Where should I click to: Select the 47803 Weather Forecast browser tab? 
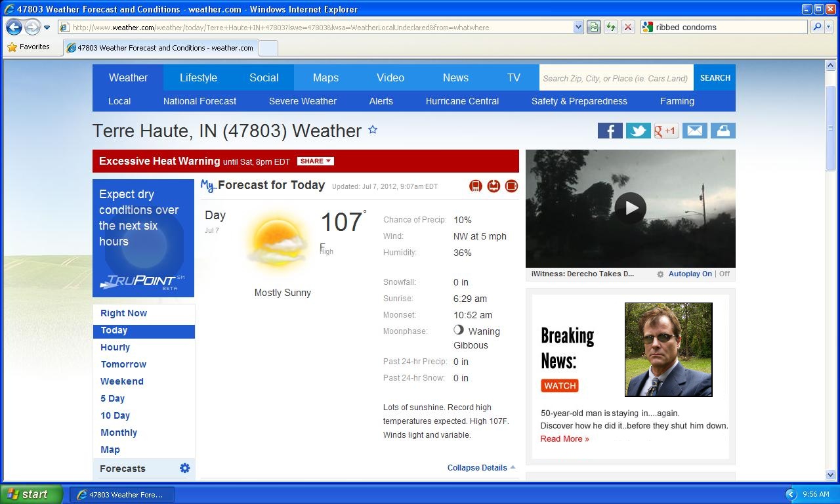[161, 48]
